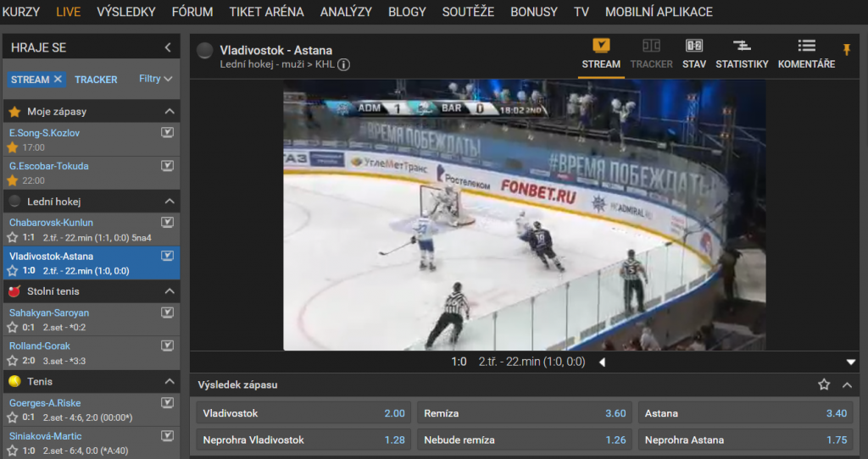Viewport: 868px width, 459px height.
Task: Toggle the stream checkbox for Sahakyan-Saroyan
Action: [x=167, y=312]
